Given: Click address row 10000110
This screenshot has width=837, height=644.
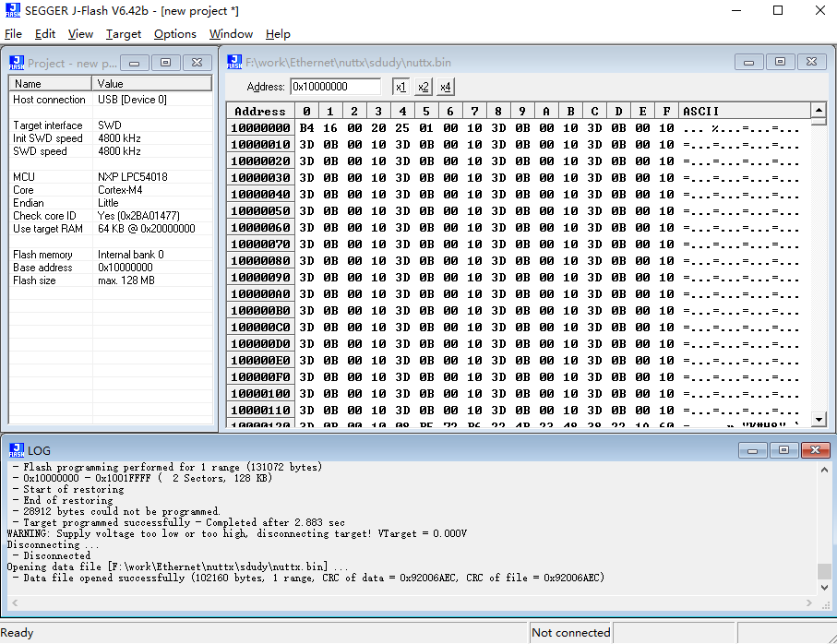Looking at the screenshot, I should [260, 410].
